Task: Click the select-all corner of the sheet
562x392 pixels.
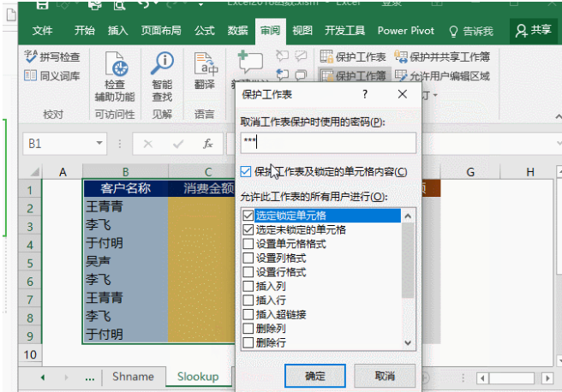Action: [x=33, y=172]
